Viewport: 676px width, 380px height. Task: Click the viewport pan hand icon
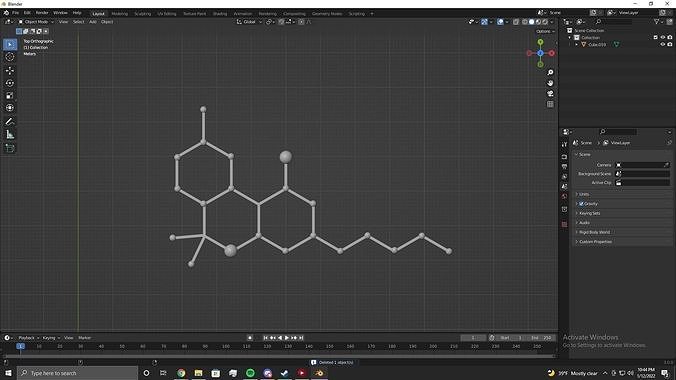point(550,83)
